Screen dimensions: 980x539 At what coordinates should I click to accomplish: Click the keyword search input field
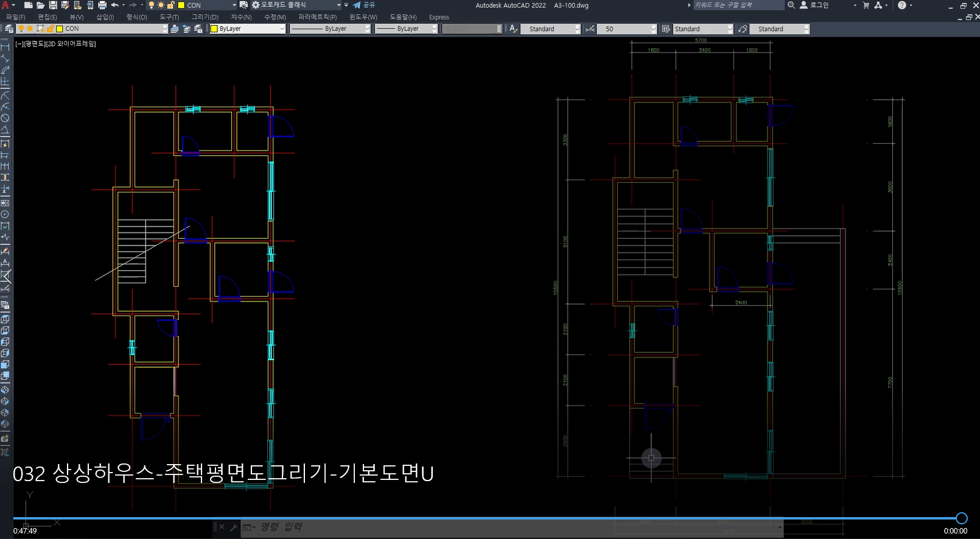(738, 5)
